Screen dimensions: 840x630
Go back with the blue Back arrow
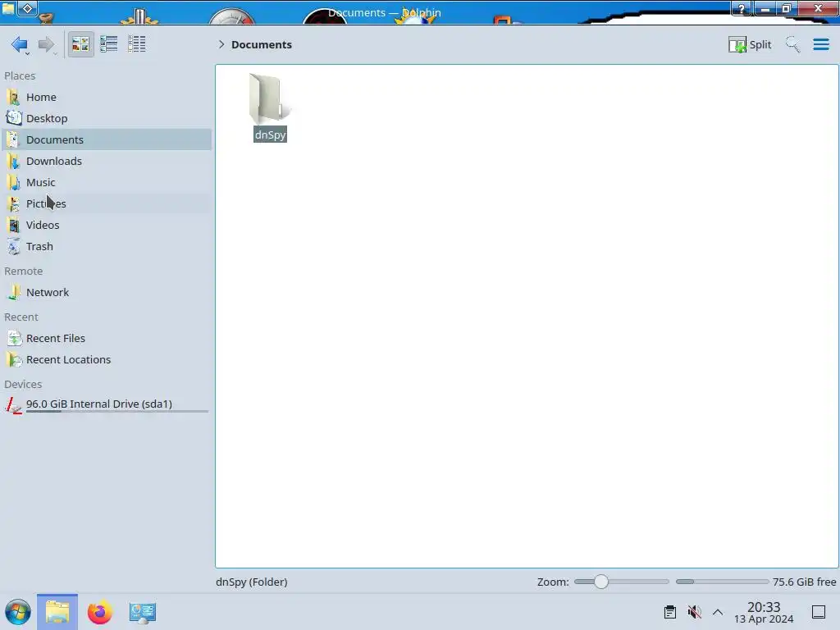(20, 44)
